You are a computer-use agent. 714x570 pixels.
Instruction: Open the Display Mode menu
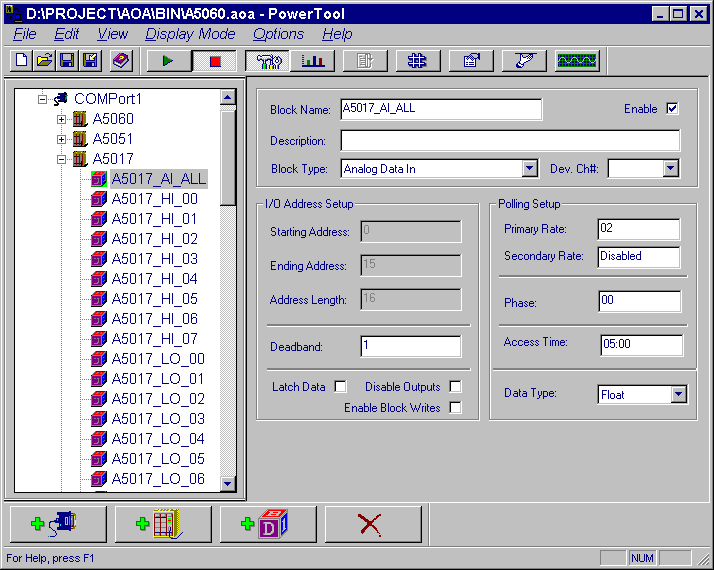(x=190, y=34)
